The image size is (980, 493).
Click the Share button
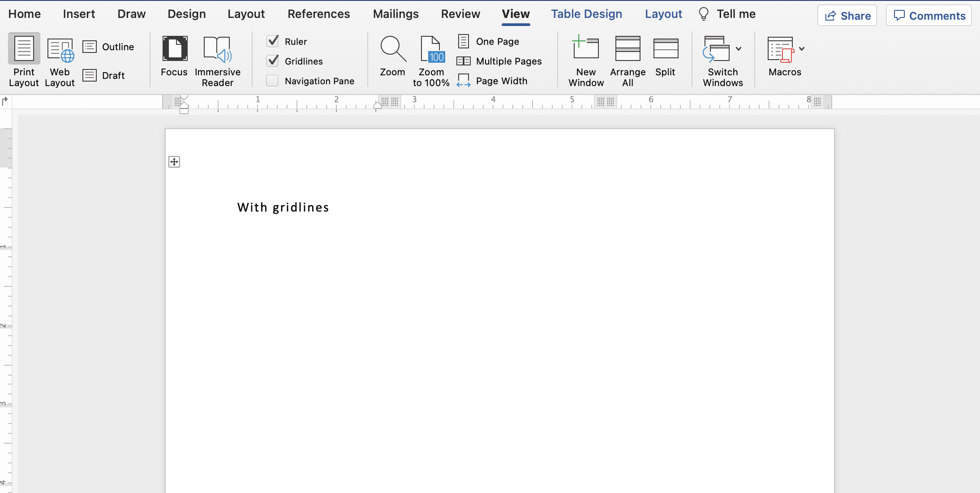coord(847,16)
